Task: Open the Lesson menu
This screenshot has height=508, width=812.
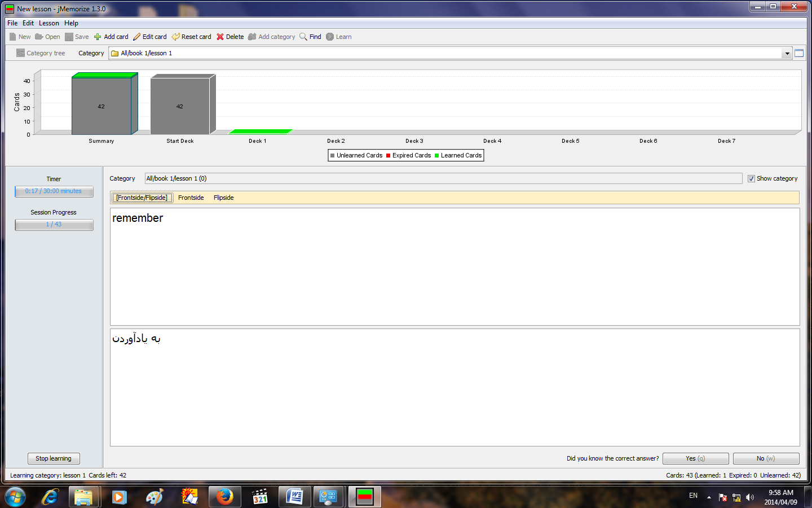Action: point(48,23)
